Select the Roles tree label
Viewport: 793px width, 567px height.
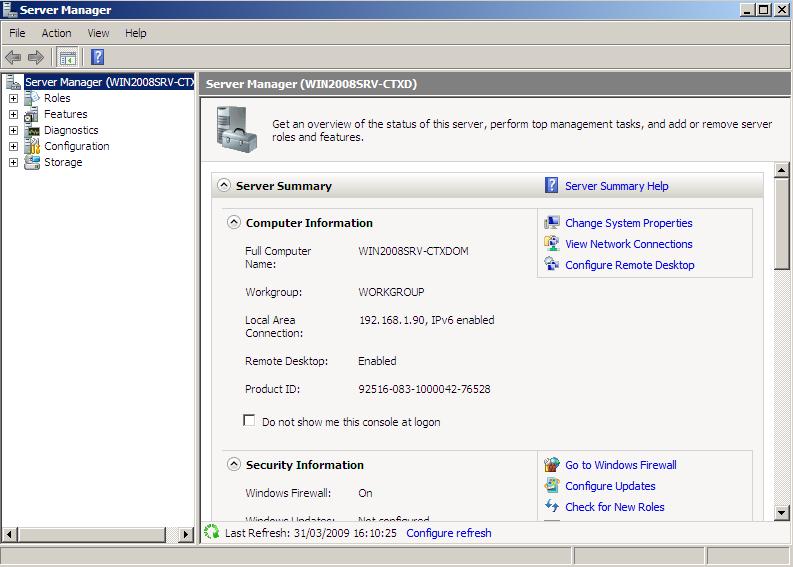click(x=57, y=98)
